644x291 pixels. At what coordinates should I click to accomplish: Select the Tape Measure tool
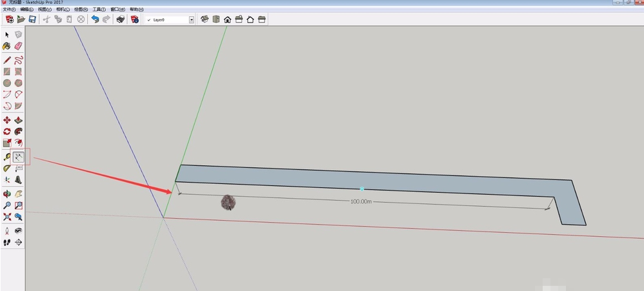pyautogui.click(x=7, y=156)
